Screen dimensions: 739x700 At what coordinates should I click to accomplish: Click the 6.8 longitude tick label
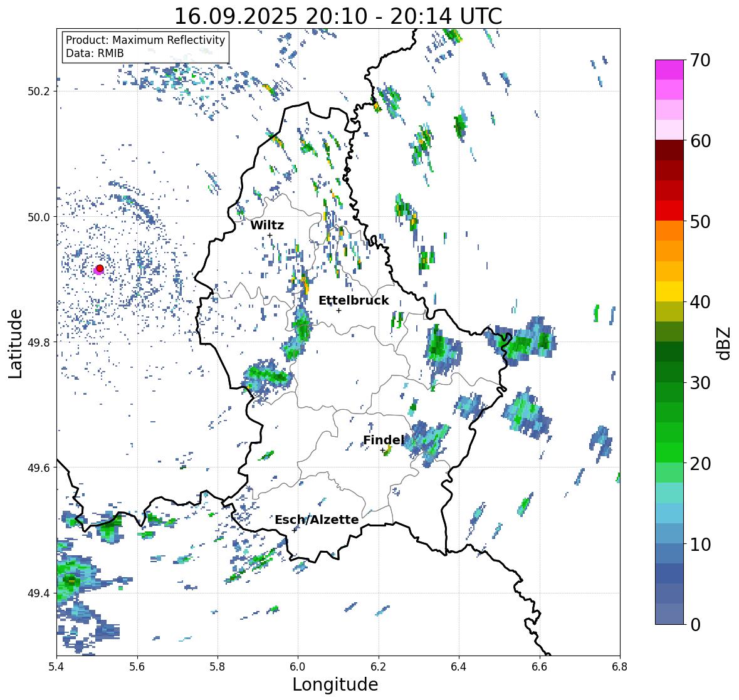pyautogui.click(x=620, y=666)
